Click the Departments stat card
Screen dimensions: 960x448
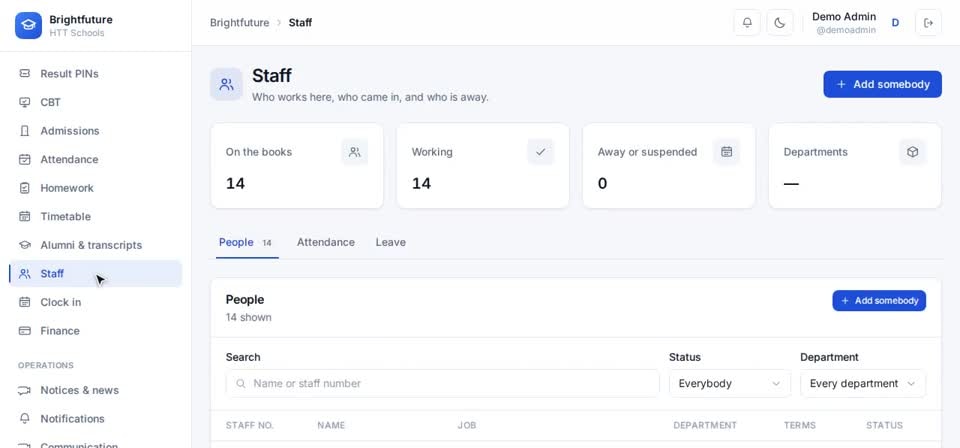[x=855, y=166]
